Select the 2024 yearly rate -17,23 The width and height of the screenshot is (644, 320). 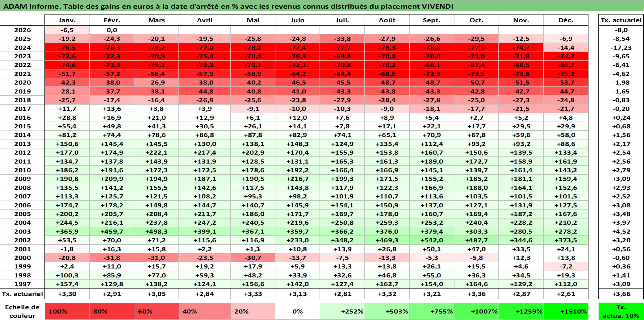click(621, 48)
